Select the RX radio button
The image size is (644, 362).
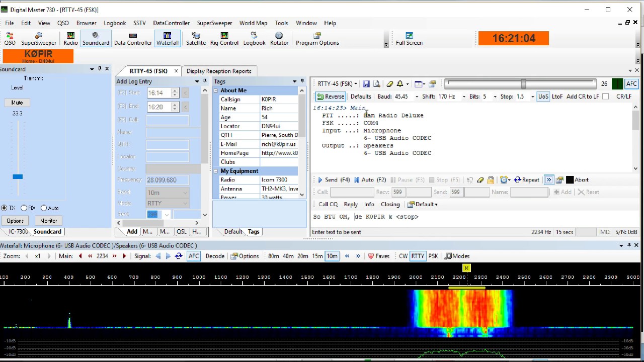point(24,208)
